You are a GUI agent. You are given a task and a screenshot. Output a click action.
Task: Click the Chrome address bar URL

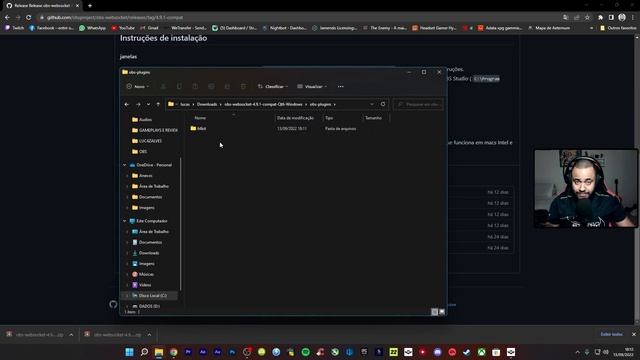(114, 18)
